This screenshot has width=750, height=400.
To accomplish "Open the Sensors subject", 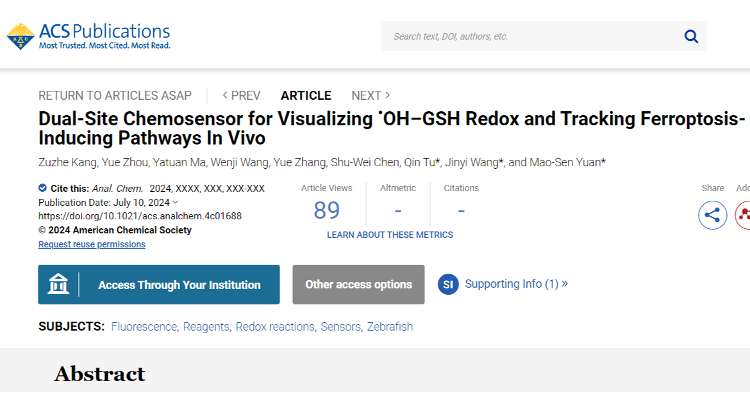I will point(341,327).
